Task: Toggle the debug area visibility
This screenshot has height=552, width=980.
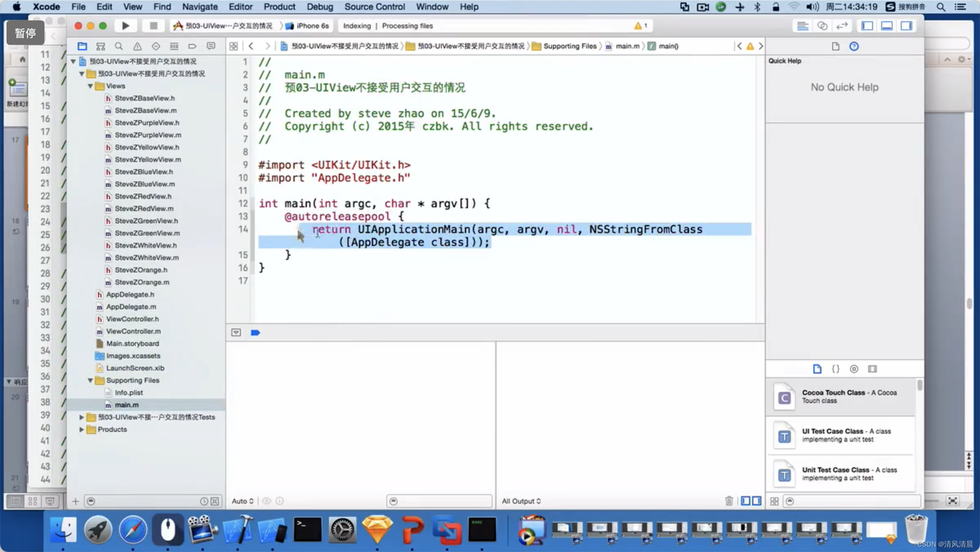Action: [886, 26]
